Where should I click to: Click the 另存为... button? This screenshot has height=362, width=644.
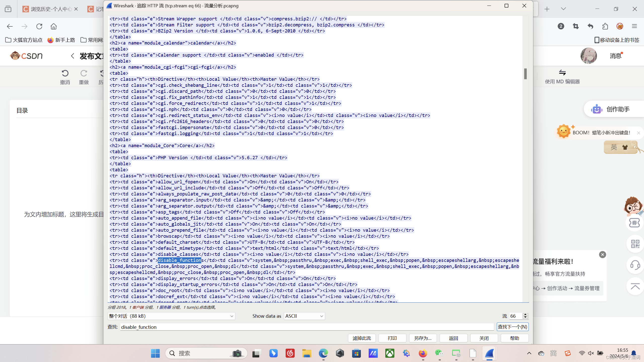(423, 338)
